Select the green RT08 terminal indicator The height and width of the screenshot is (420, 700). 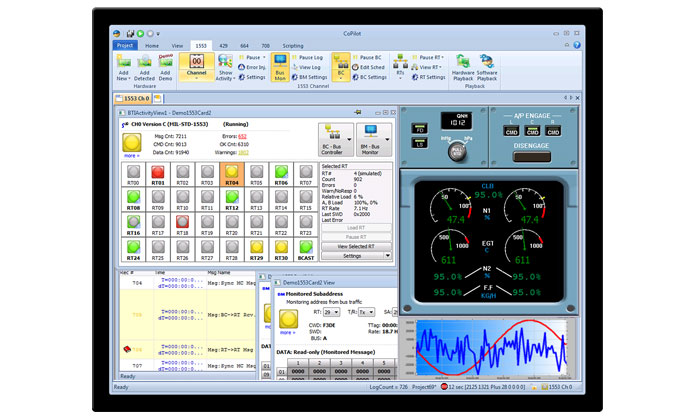tap(133, 199)
